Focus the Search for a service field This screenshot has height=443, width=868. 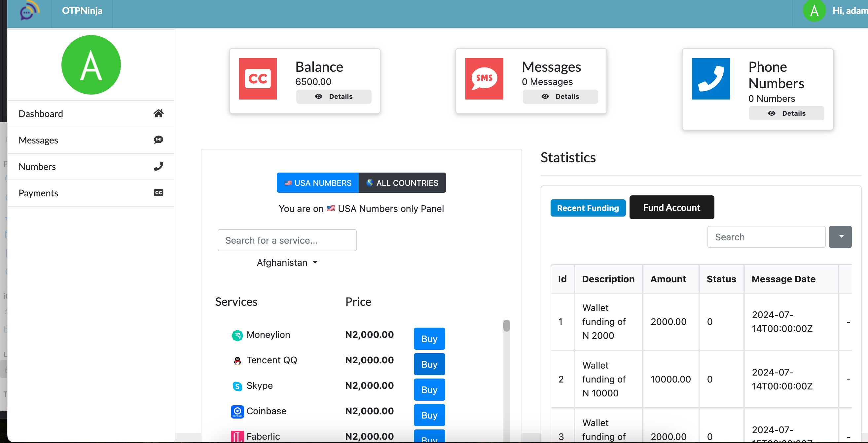click(x=287, y=240)
